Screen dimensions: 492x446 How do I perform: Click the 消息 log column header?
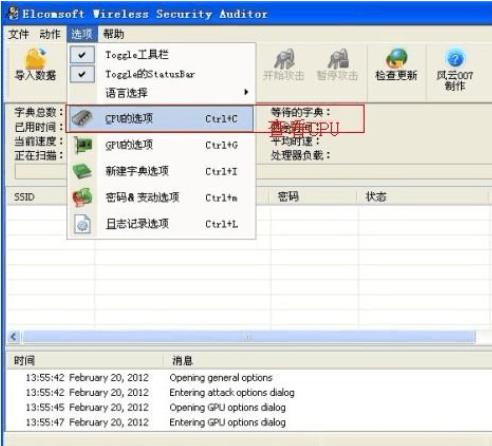(327, 360)
